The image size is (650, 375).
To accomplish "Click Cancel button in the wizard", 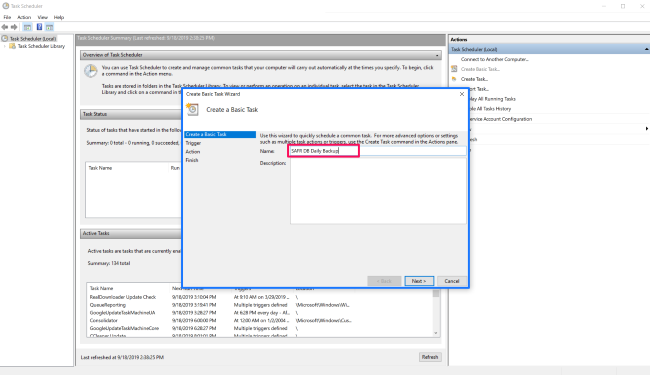I will (x=452, y=281).
